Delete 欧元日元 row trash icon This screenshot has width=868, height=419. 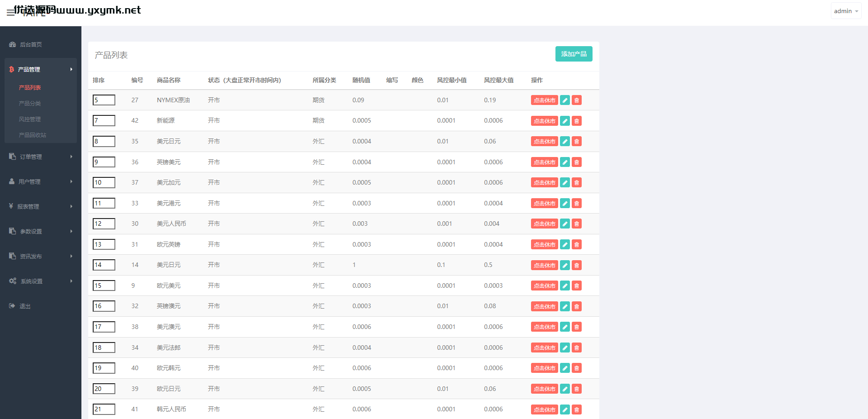pos(577,389)
